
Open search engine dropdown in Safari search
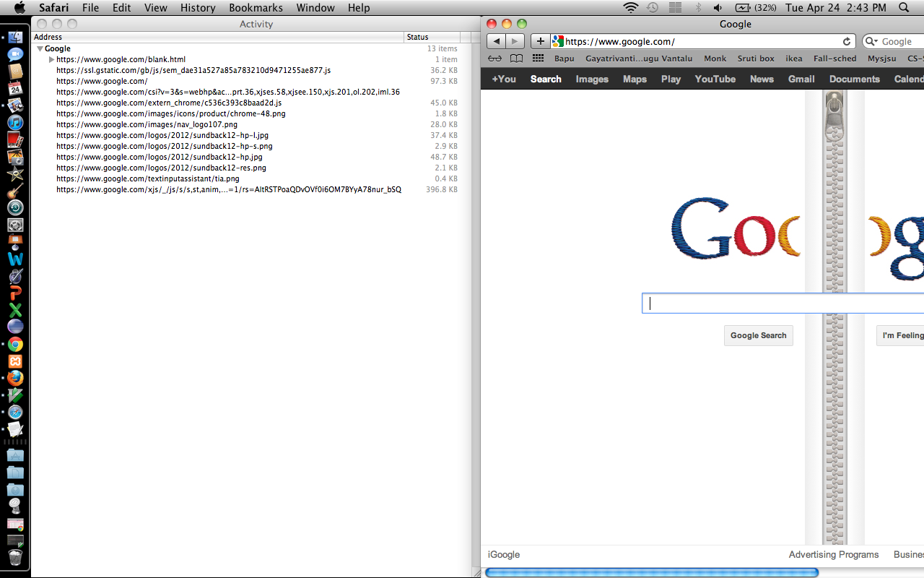coord(872,41)
